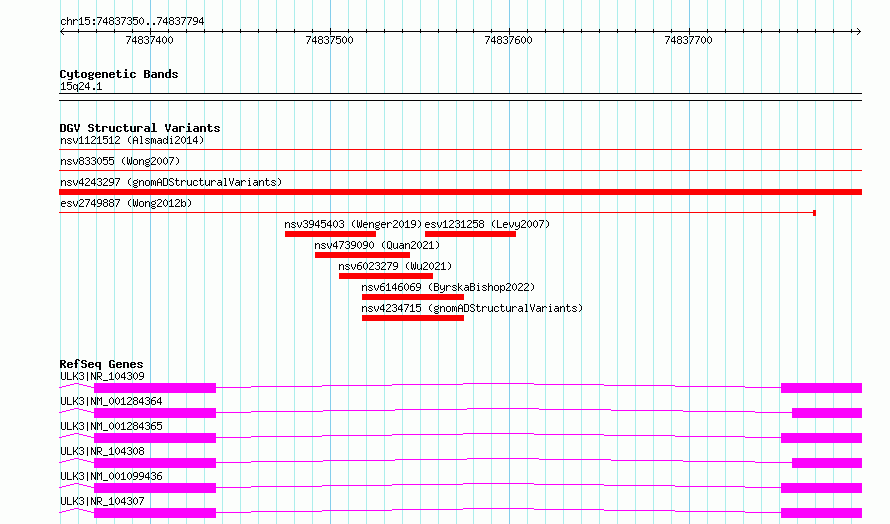Click the red bar under nsv4234715
The height and width of the screenshot is (524, 890).
point(413,318)
